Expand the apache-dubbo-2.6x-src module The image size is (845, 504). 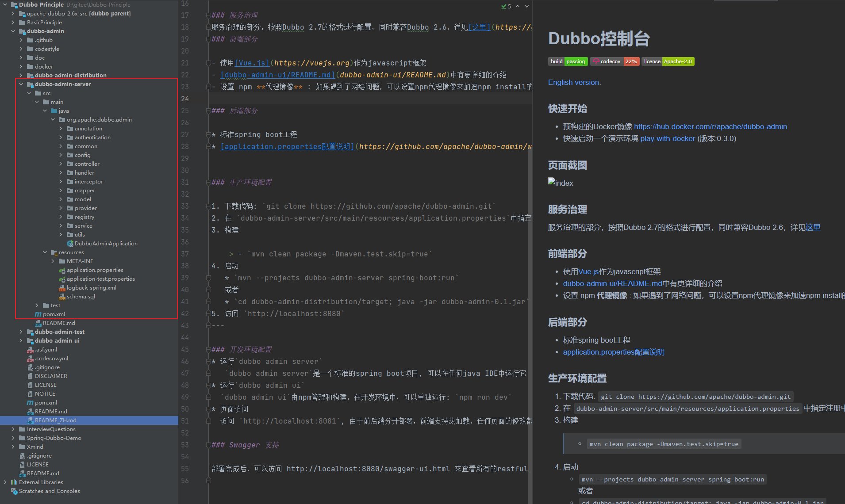pyautogui.click(x=13, y=14)
